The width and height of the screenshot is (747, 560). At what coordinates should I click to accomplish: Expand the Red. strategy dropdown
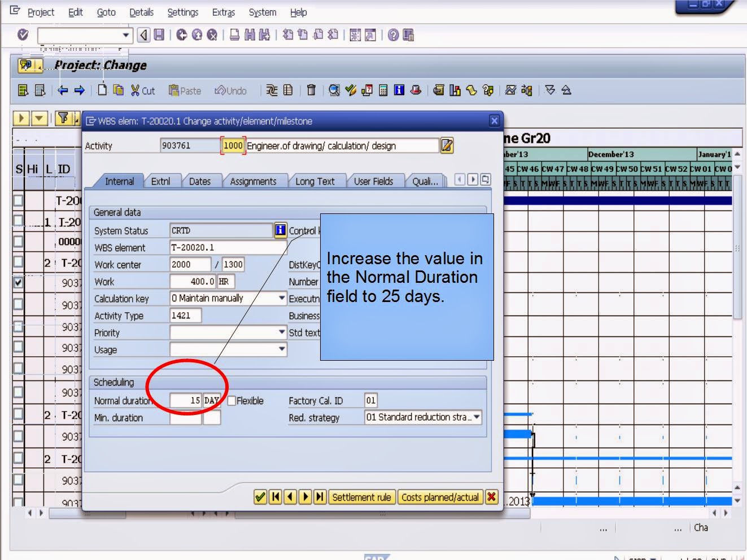(476, 417)
